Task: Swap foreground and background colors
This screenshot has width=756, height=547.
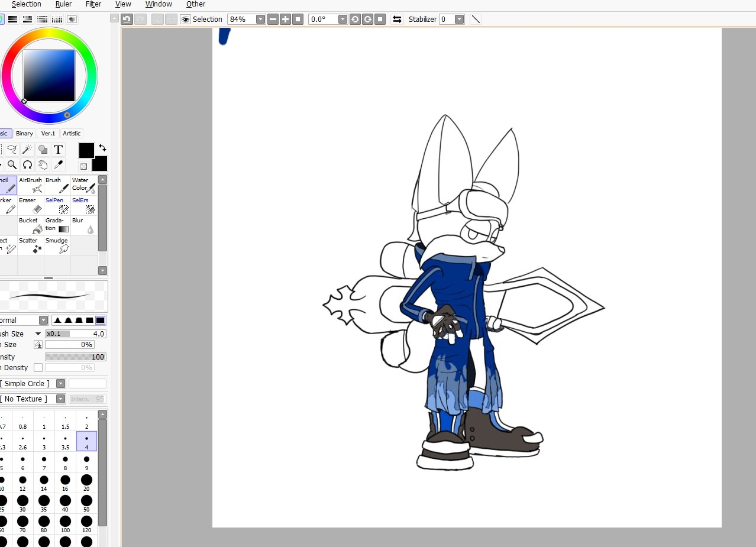Action: [102, 147]
